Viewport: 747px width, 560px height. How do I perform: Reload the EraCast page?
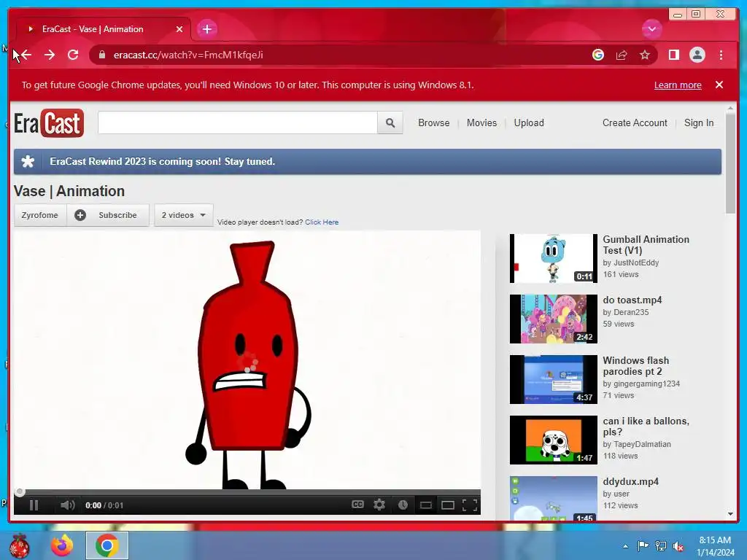(x=73, y=55)
